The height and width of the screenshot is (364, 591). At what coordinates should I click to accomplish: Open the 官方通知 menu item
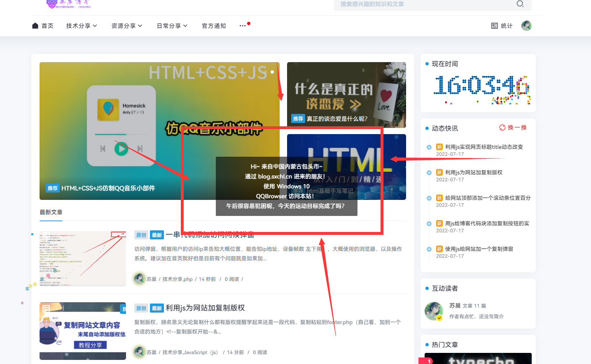[x=214, y=26]
